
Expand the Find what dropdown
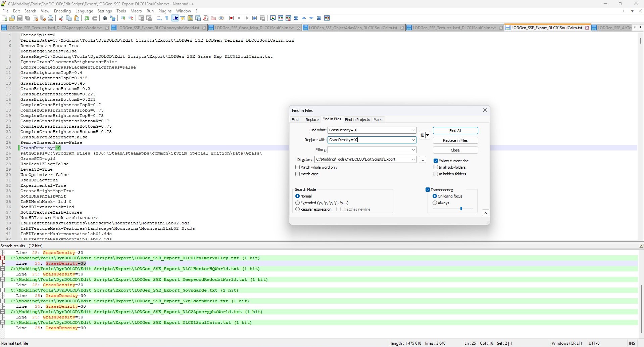click(413, 130)
